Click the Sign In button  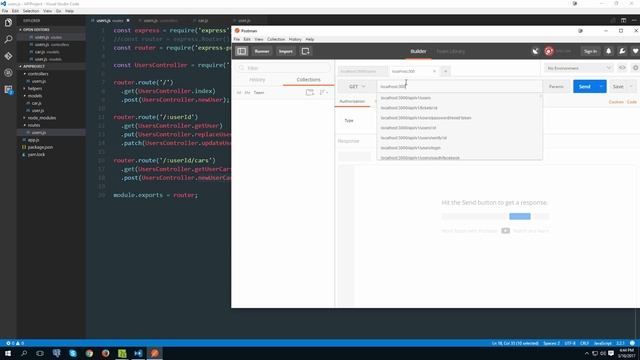(x=590, y=51)
